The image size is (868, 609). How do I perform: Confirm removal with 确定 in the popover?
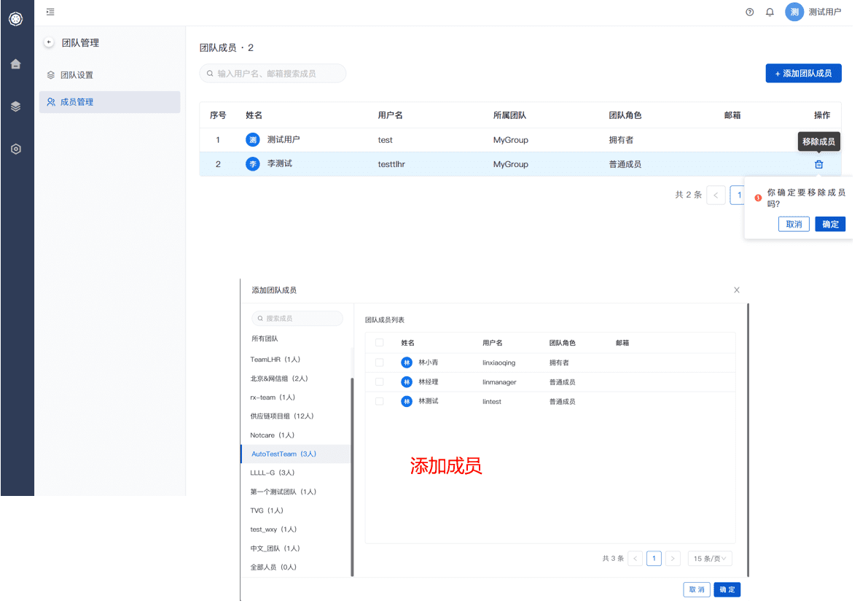830,224
